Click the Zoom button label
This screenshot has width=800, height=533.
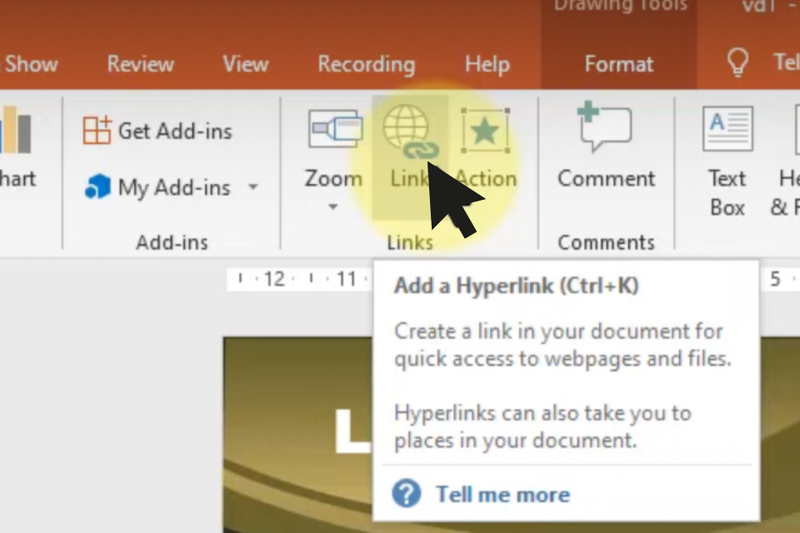point(333,179)
